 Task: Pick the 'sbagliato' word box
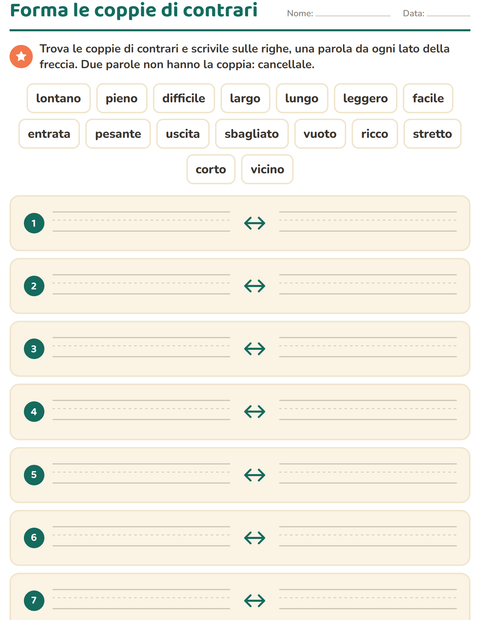tap(252, 134)
